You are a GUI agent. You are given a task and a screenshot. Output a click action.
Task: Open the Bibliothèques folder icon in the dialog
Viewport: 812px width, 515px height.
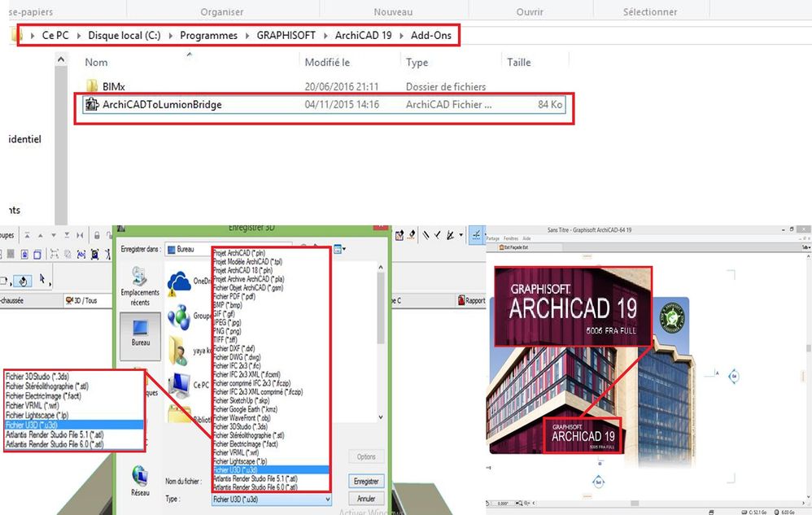click(179, 413)
